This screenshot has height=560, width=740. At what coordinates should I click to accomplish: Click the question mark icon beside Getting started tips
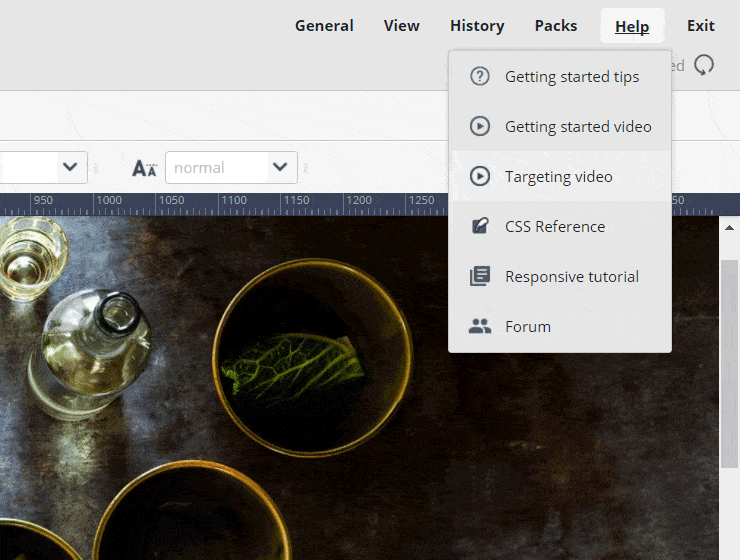point(480,76)
